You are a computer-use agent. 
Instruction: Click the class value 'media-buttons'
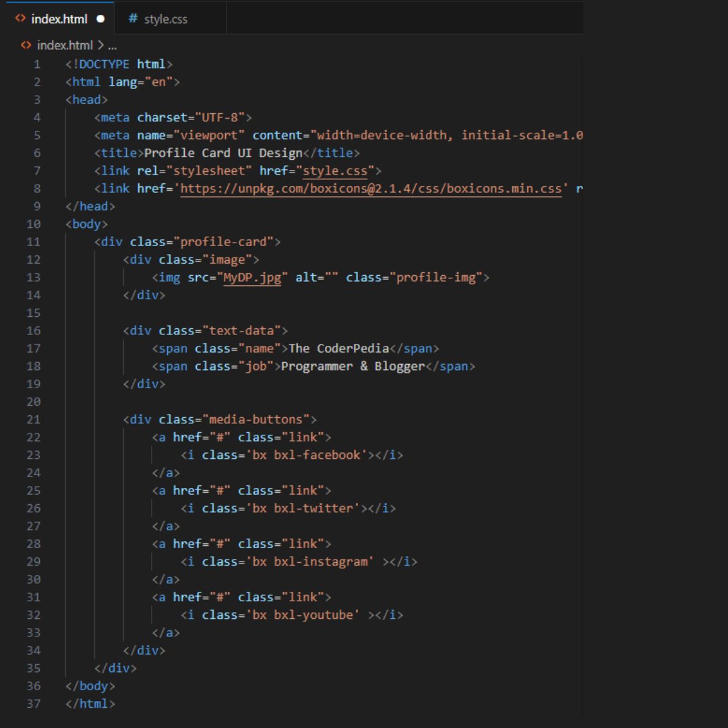(256, 419)
